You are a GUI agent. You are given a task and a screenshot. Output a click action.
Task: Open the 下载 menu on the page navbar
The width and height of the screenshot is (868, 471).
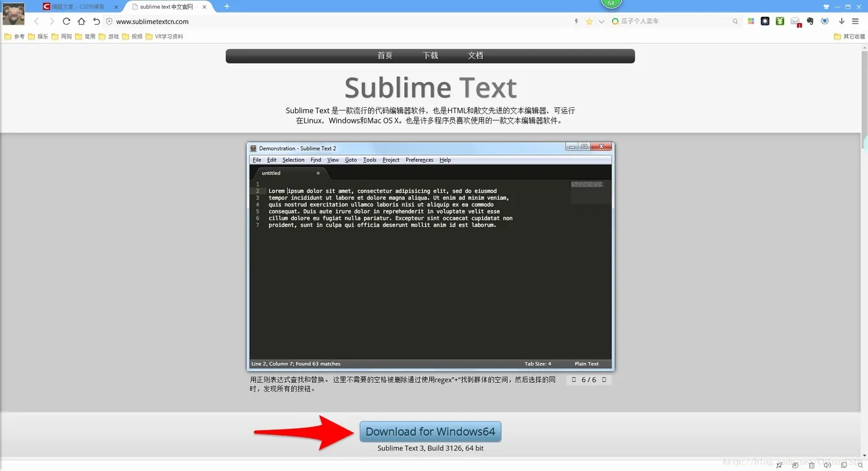point(430,55)
